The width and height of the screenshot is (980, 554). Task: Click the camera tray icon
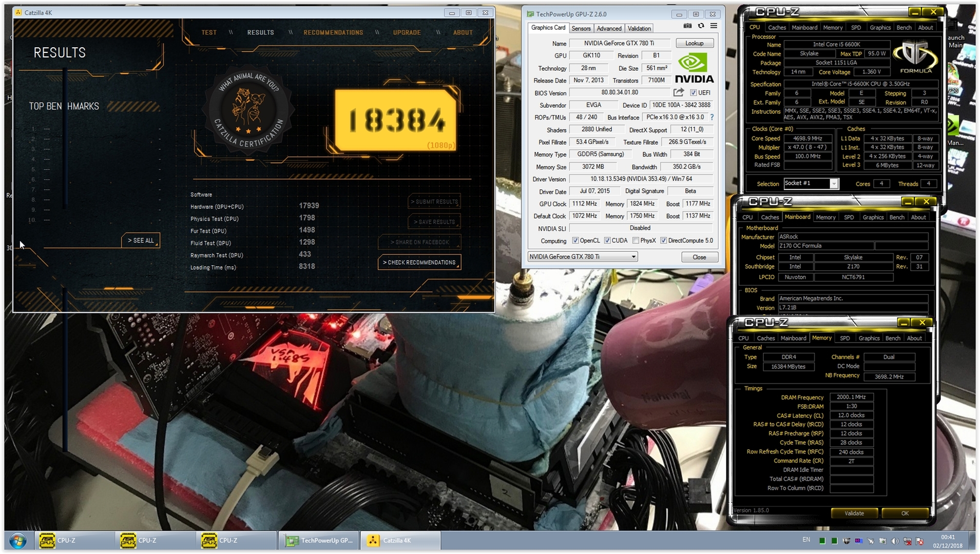click(882, 541)
